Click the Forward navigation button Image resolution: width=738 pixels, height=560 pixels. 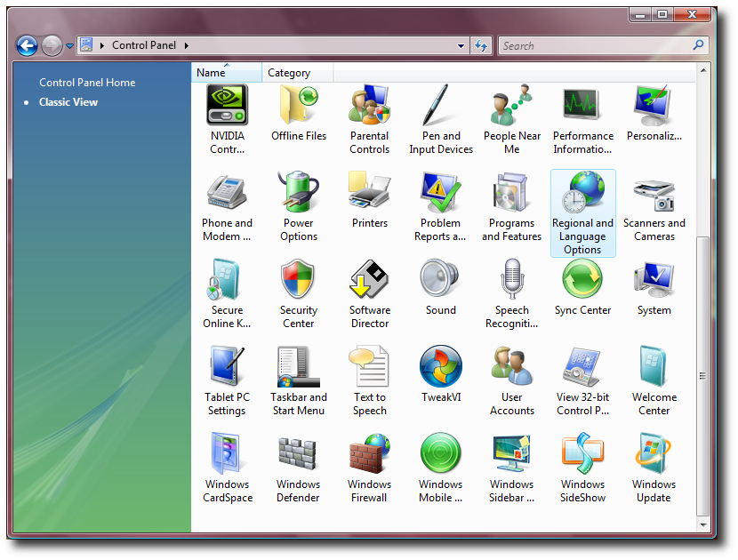coord(52,46)
